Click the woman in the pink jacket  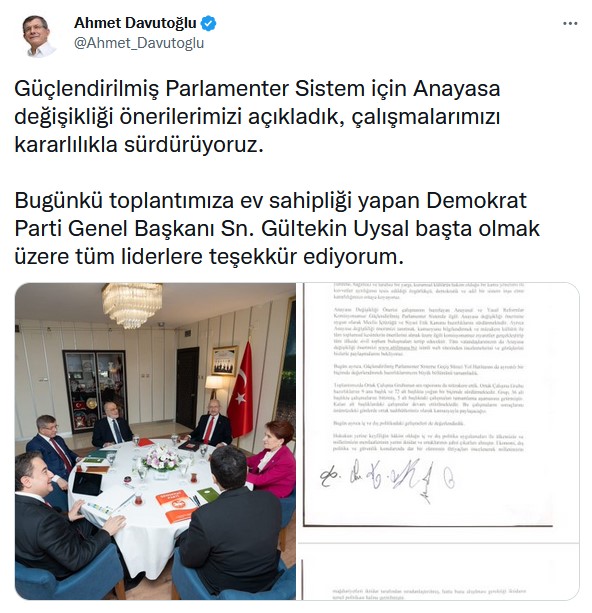click(x=272, y=457)
